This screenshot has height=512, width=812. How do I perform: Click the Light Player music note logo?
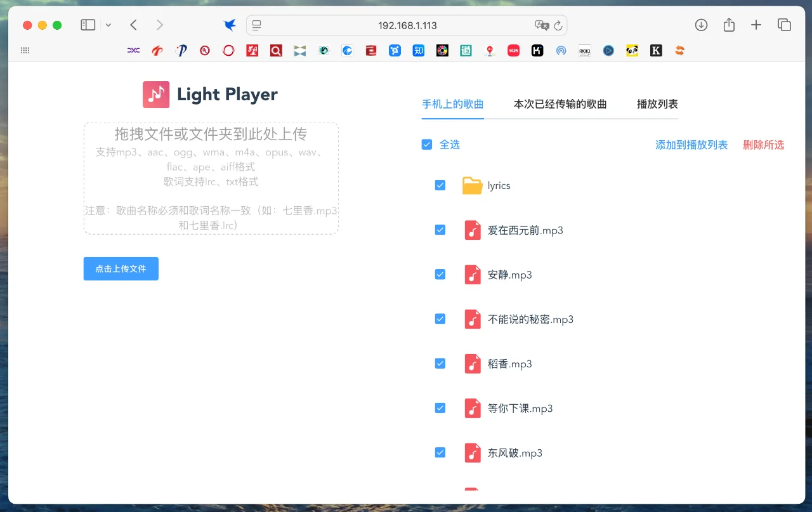click(x=156, y=94)
